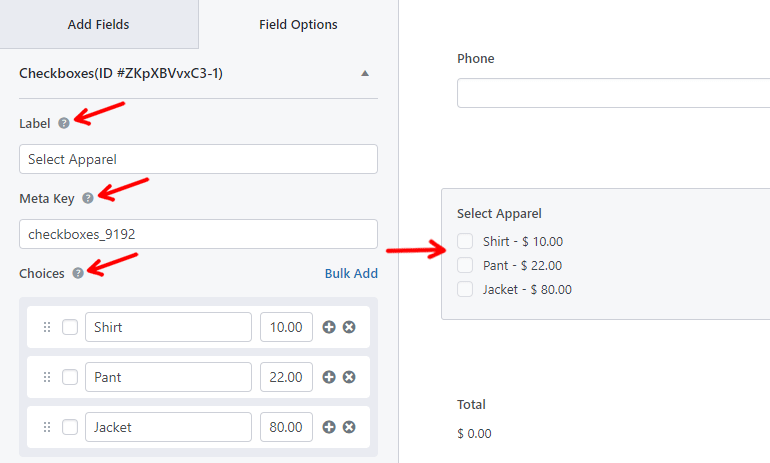Tick the default checkbox for Jacket choice
This screenshot has height=463, width=770.
[x=70, y=427]
